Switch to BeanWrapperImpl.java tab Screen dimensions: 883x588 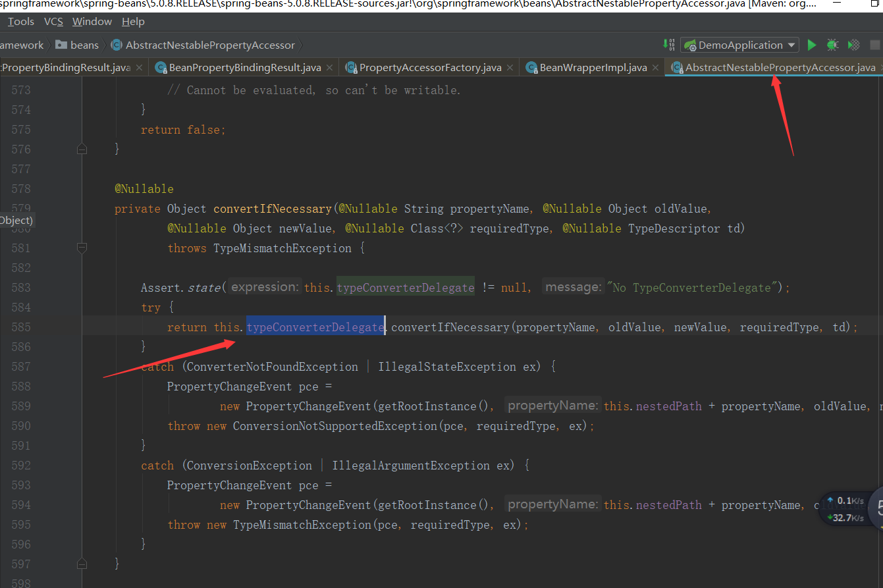(593, 67)
